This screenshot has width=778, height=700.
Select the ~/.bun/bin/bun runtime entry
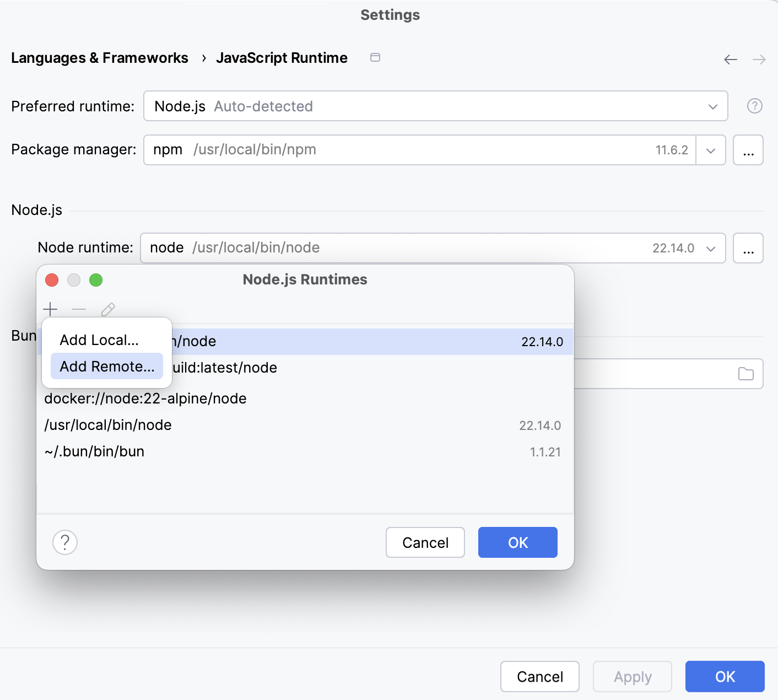point(94,451)
